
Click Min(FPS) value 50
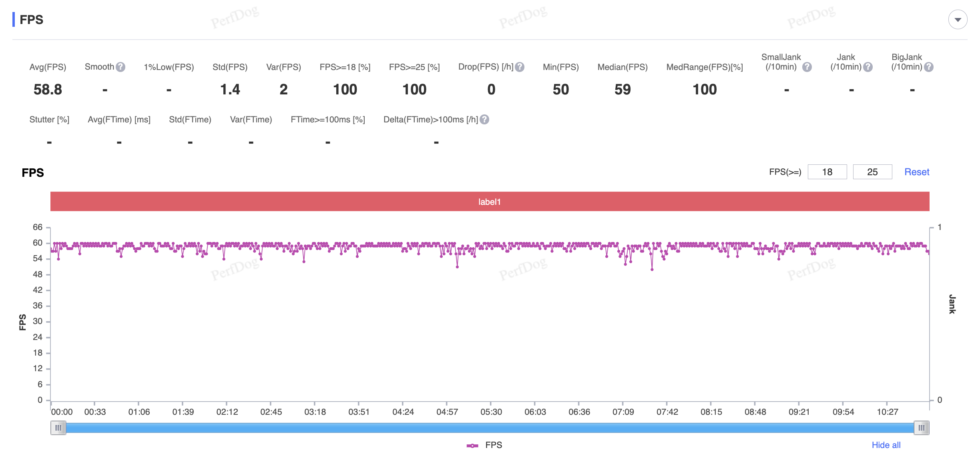(560, 90)
